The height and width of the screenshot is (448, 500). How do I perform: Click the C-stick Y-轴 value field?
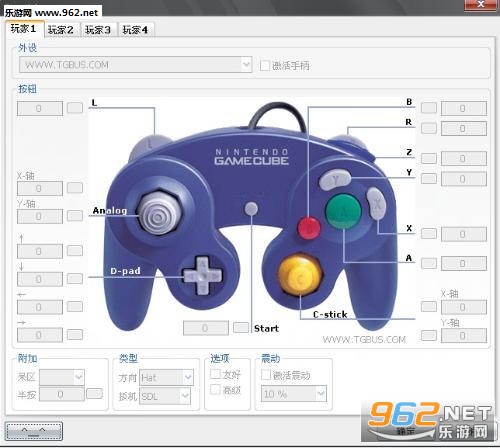(464, 336)
